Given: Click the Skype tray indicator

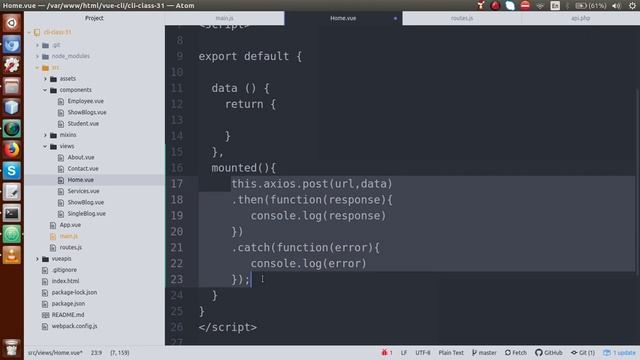Looking at the screenshot, I should click(x=510, y=6).
